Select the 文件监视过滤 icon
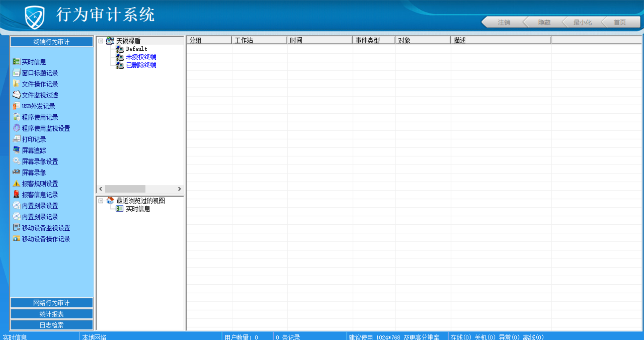 16,95
